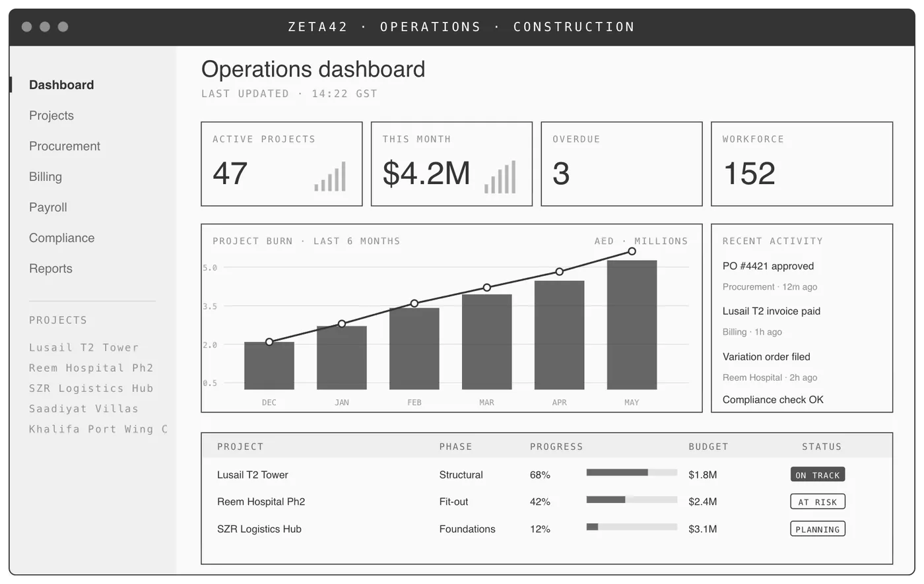Open the Active Projects card showing 47
Screen dimensions: 924x584
pos(282,164)
